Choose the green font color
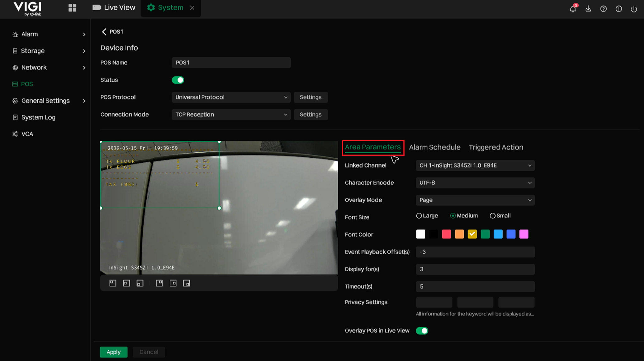Screen dimensions: 644x361 [485, 234]
